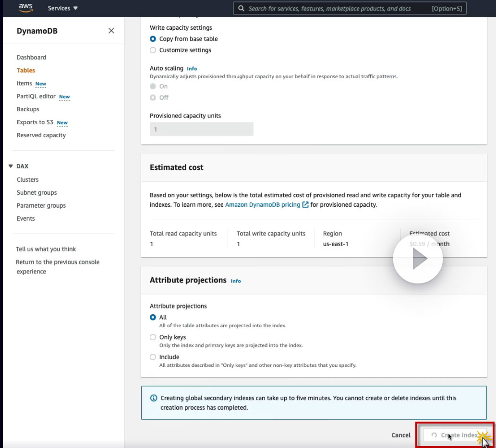Viewport: 496px width, 448px height.
Task: Go to Backups in sidebar
Action: (28, 109)
